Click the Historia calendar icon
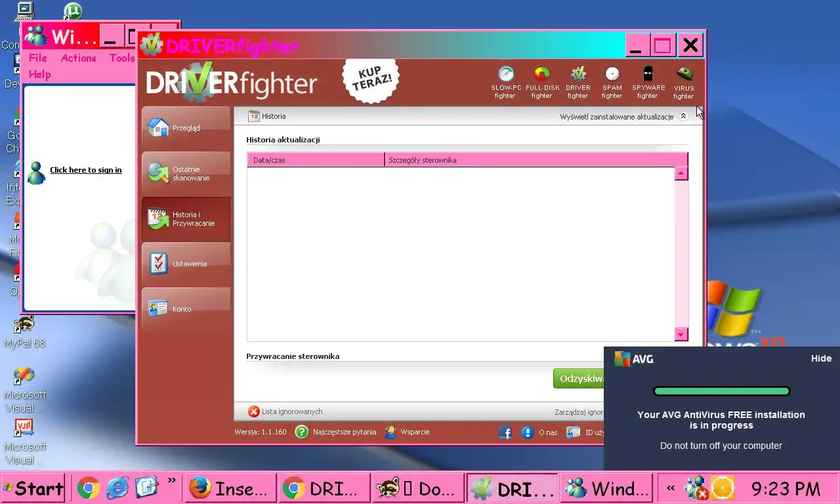The height and width of the screenshot is (504, 840). pos(253,116)
